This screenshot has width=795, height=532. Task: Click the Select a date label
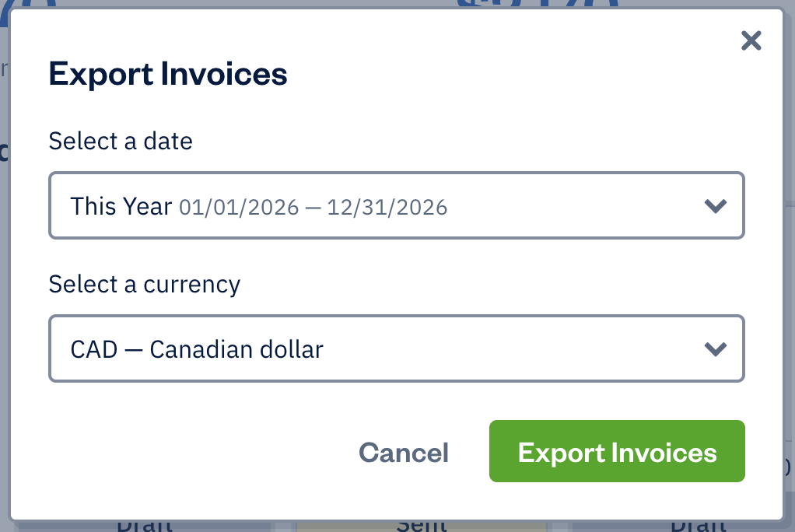point(120,141)
